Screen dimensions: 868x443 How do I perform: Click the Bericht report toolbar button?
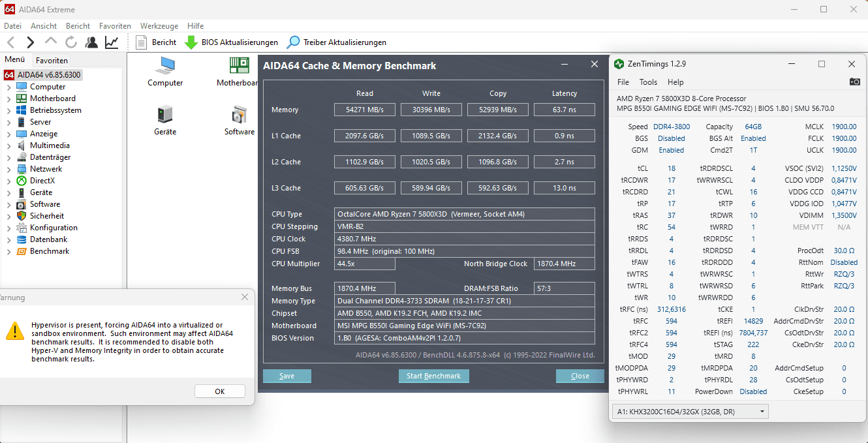(x=156, y=42)
